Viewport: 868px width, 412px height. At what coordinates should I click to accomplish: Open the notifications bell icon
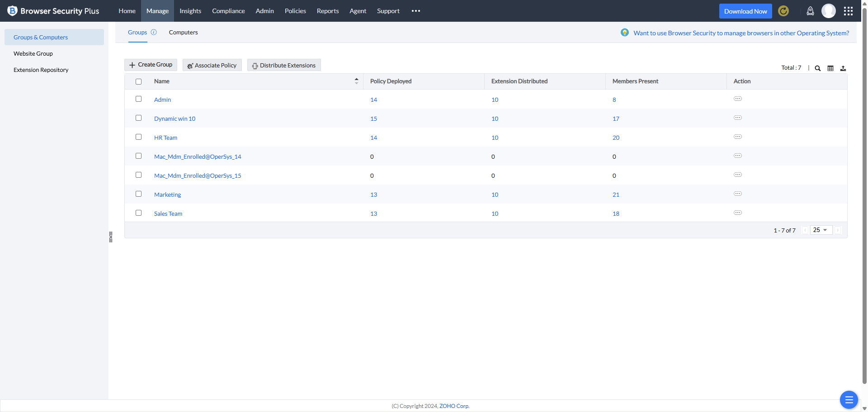pyautogui.click(x=810, y=11)
